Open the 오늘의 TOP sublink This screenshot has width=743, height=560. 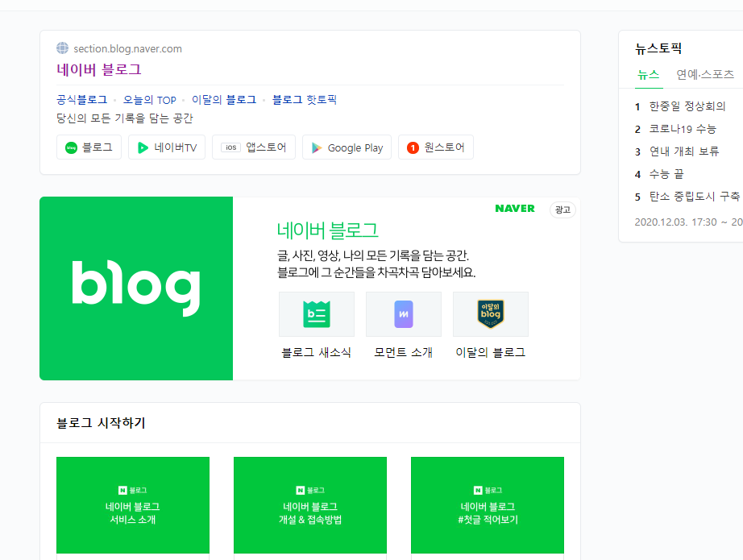[x=150, y=100]
